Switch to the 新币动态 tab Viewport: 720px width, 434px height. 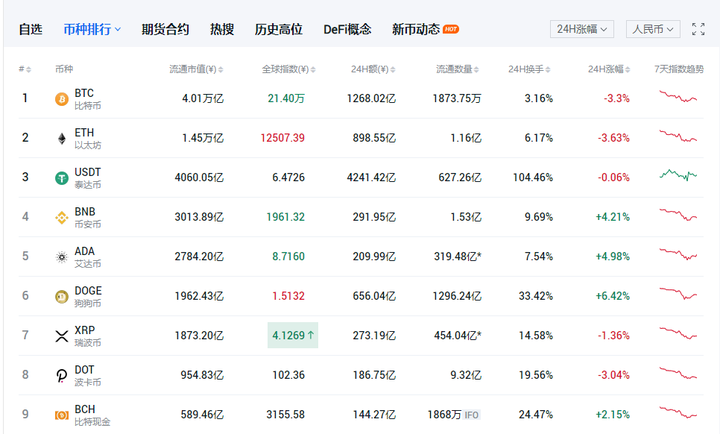(416, 29)
